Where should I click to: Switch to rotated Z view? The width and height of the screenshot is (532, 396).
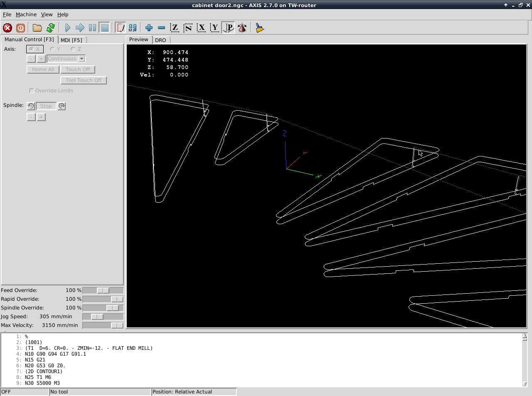point(188,28)
